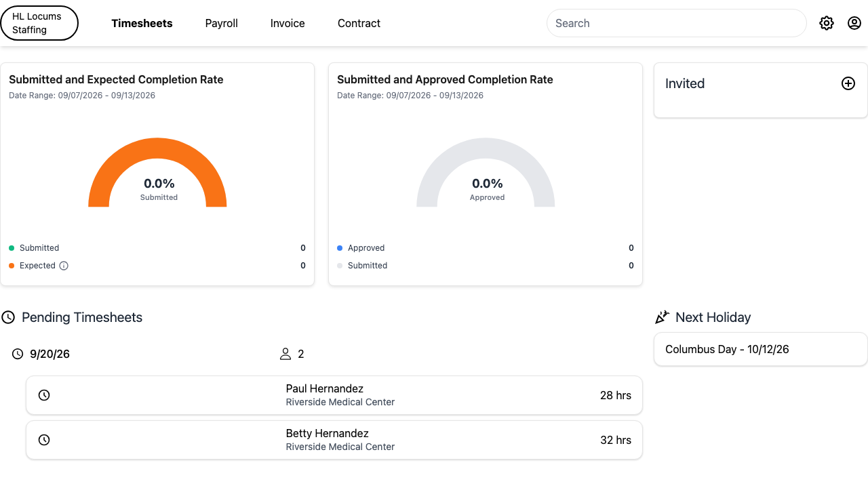Click the Submitted and Expected Completion Rate title
This screenshot has width=868, height=488.
point(116,79)
